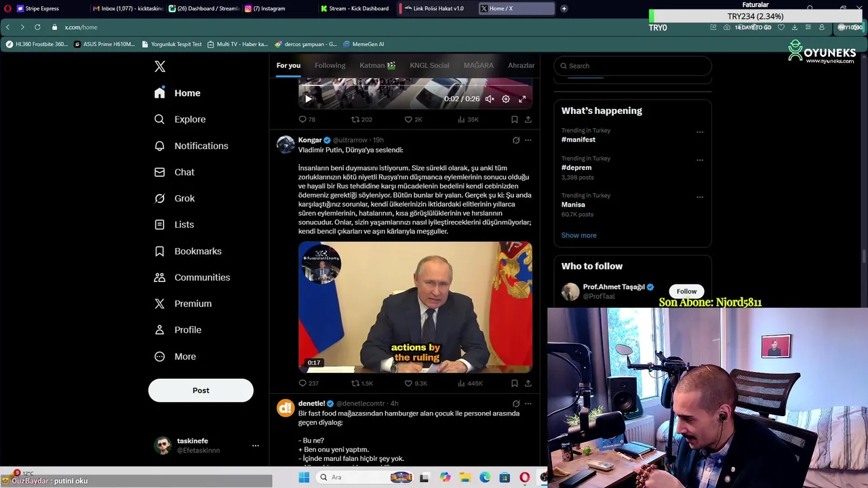Click the X logo in the sidebar
The height and width of the screenshot is (488, 868).
click(x=160, y=66)
